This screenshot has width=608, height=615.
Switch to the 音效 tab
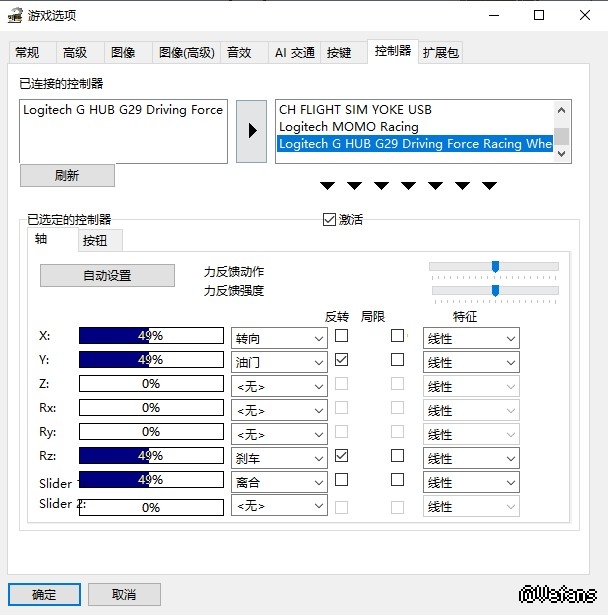click(x=244, y=52)
